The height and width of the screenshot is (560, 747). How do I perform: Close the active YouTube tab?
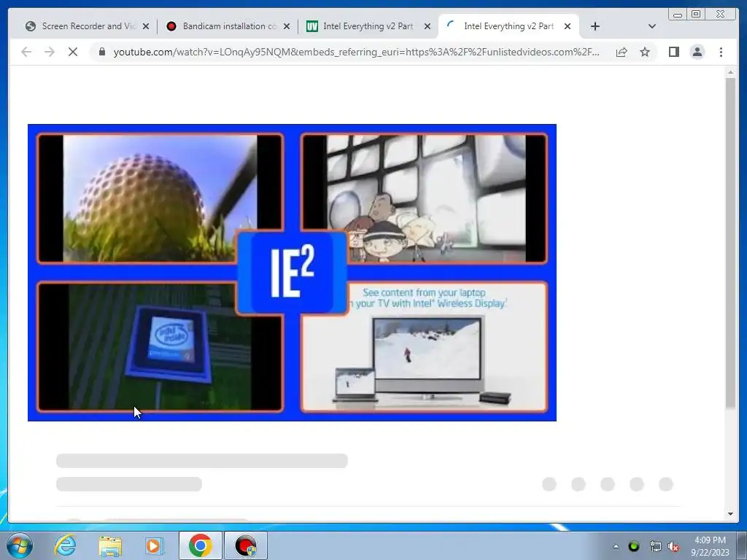coord(568,27)
